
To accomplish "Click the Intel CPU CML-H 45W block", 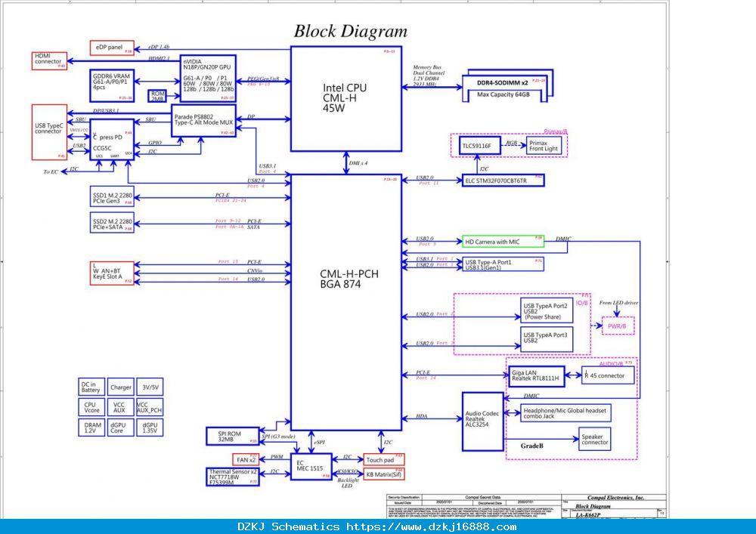I will (346, 99).
